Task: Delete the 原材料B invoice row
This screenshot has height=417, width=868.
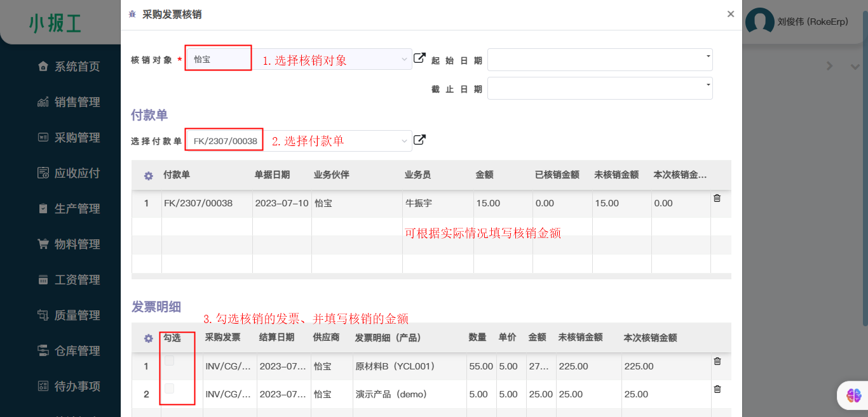Action: pyautogui.click(x=717, y=362)
